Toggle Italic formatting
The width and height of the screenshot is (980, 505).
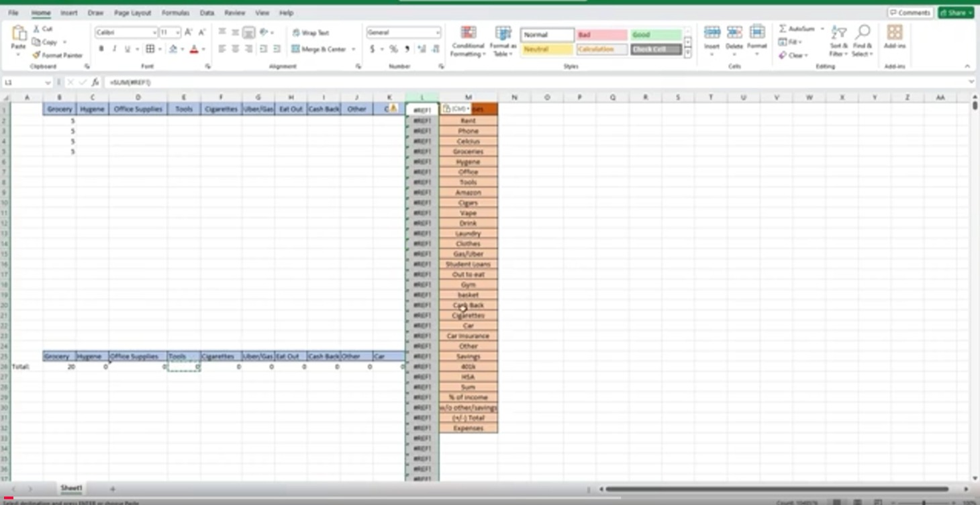[x=114, y=49]
